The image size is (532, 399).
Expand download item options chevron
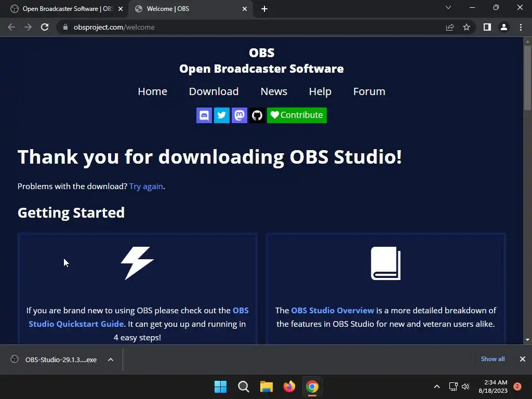click(x=111, y=360)
